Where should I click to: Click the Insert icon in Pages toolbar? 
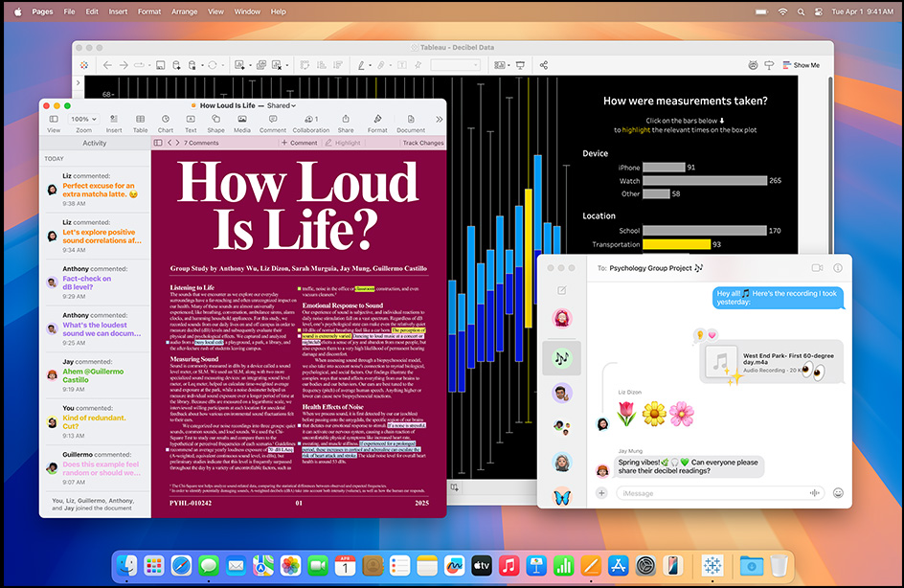click(x=114, y=120)
